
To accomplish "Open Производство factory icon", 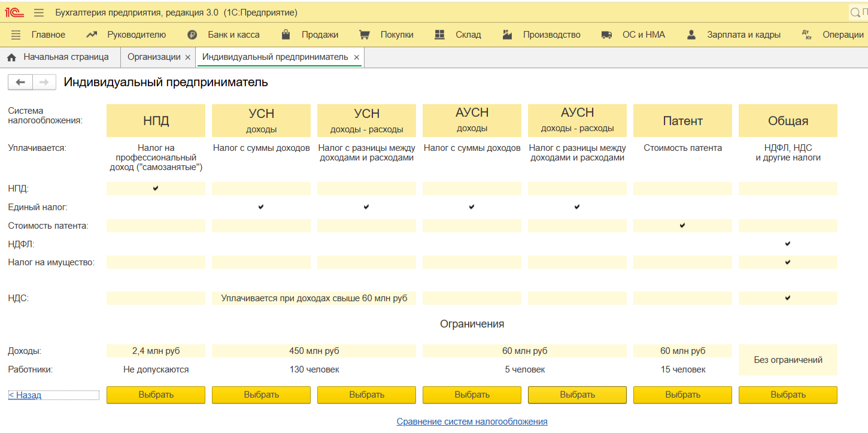I will 508,35.
